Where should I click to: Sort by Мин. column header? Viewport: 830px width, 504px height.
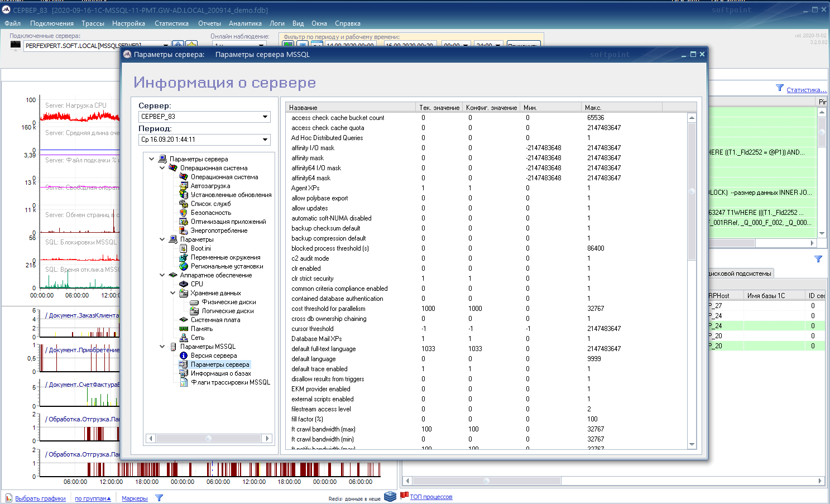[550, 107]
